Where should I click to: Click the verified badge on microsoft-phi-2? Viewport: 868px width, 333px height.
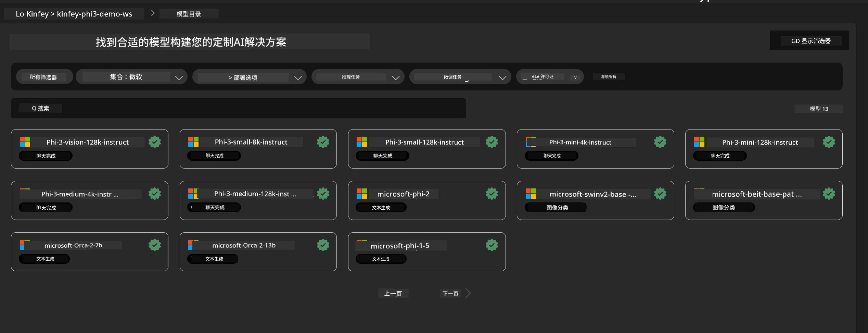point(492,194)
